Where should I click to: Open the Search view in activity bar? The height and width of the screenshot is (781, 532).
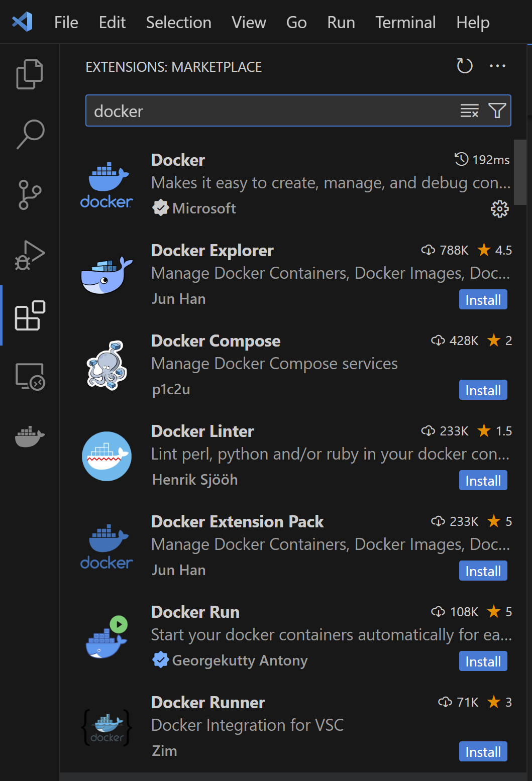(x=30, y=134)
